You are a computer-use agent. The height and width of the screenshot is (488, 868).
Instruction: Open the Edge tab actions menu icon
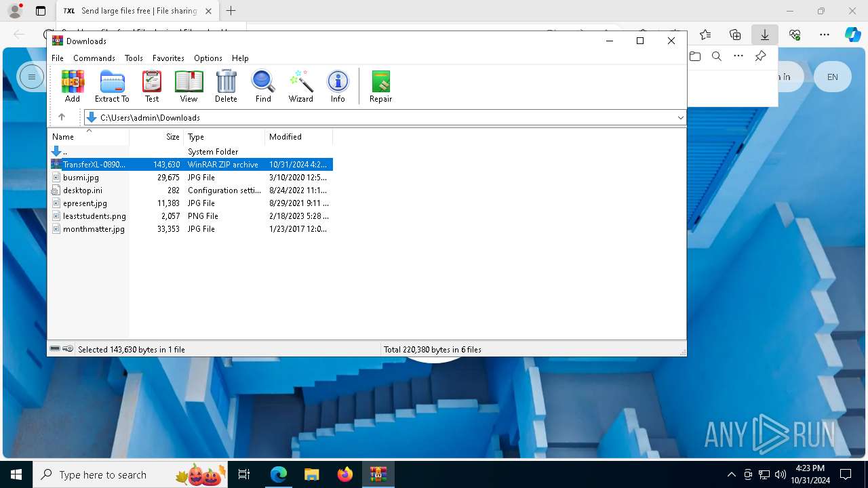[41, 11]
